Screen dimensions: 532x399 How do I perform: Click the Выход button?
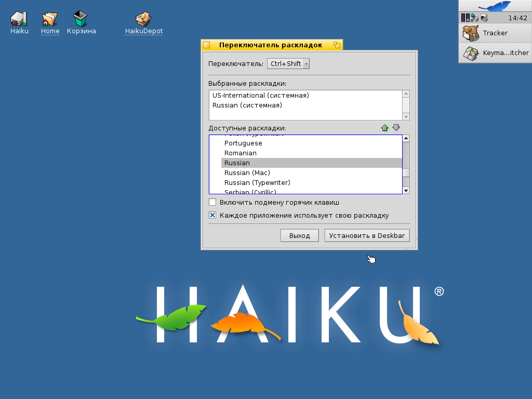coord(300,235)
